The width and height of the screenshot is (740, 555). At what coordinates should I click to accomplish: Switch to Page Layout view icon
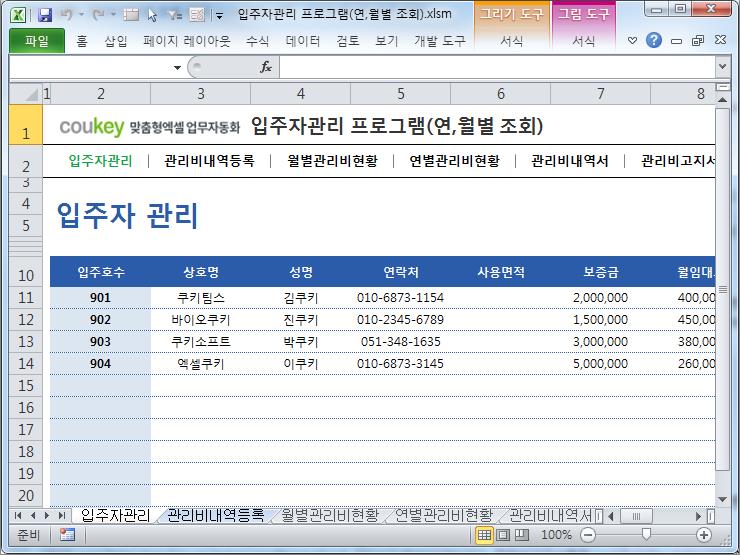coord(503,535)
